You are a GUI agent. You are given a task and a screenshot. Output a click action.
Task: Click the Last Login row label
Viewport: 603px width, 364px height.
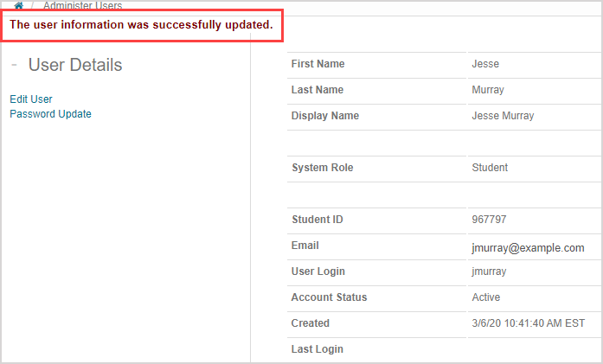click(317, 349)
